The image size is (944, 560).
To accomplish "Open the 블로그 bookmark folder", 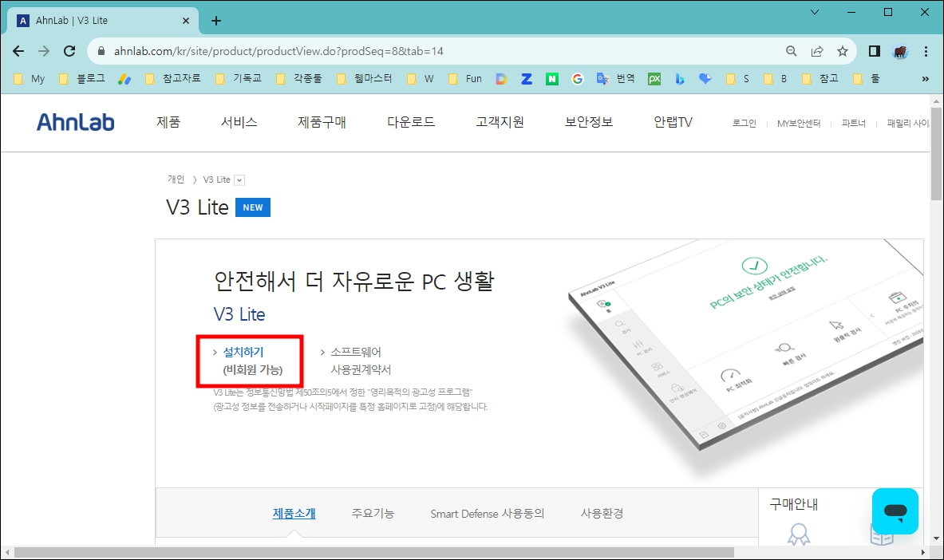I will (x=82, y=79).
